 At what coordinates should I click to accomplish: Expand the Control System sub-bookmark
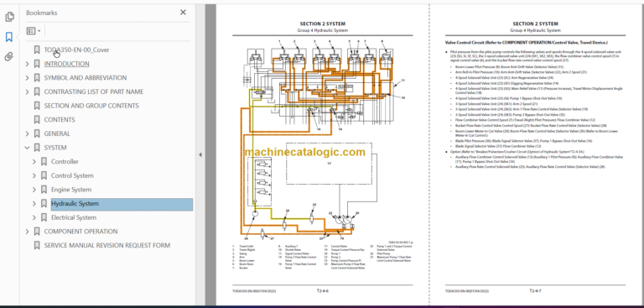(34, 175)
